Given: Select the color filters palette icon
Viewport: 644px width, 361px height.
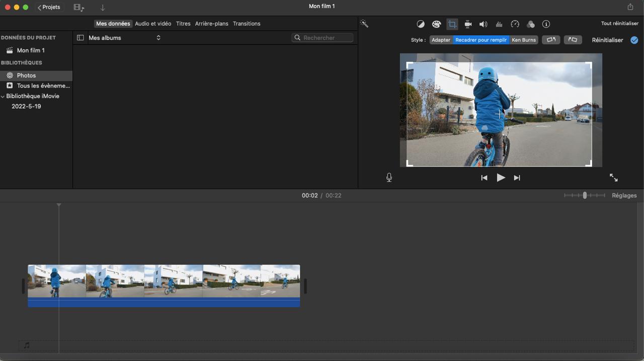Looking at the screenshot, I should (x=436, y=24).
